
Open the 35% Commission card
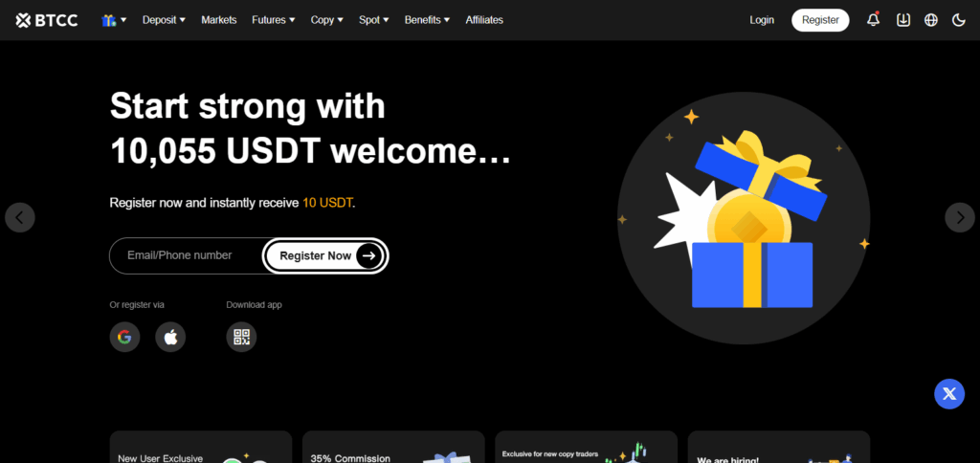[393, 448]
